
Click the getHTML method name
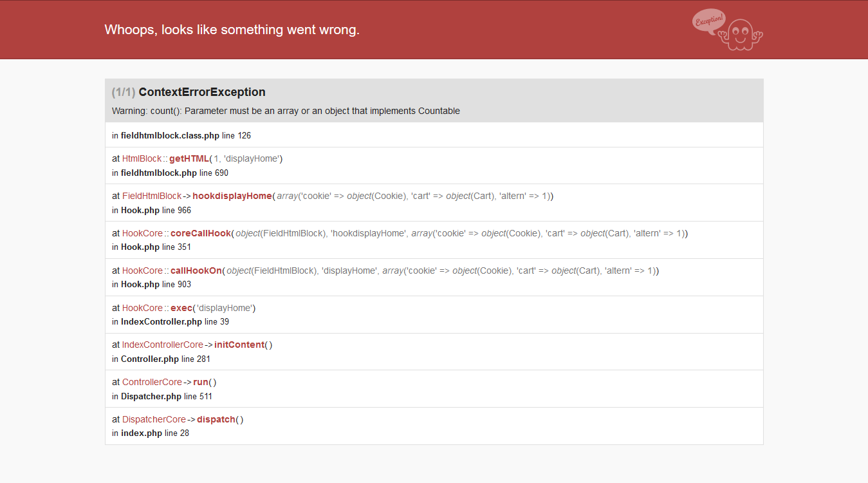coord(189,158)
